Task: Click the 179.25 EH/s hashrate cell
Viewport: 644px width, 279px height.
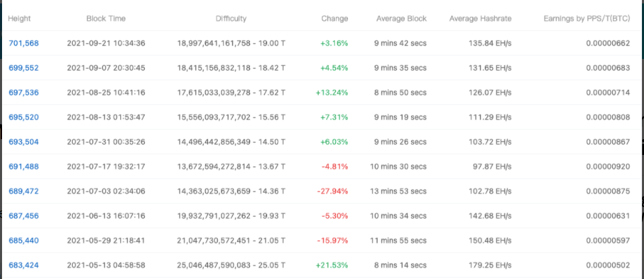Action: click(490, 265)
